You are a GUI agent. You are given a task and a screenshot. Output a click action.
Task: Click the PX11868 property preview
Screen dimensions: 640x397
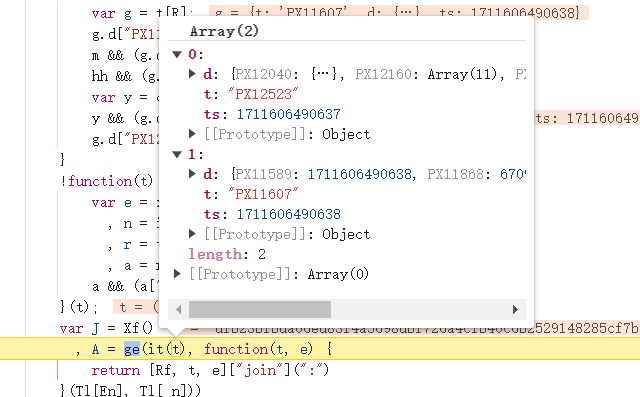point(477,174)
